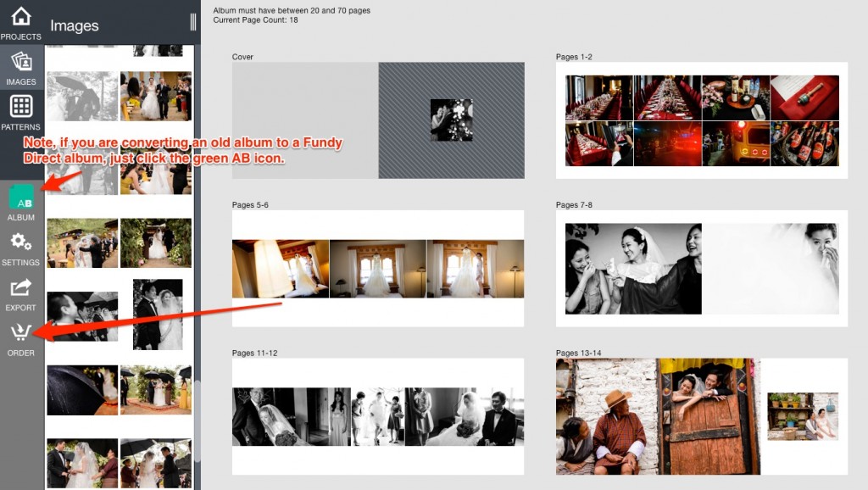Click the laughing bridesmaids photo

(633, 269)
